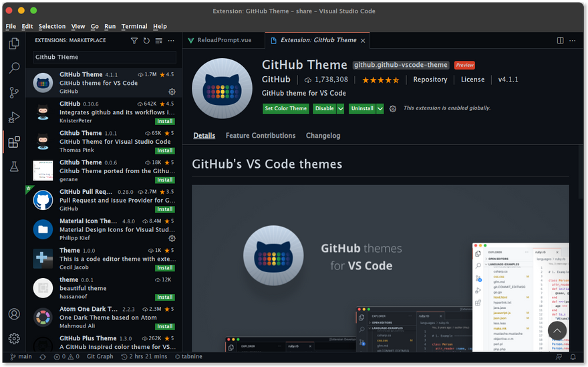The height and width of the screenshot is (367, 588).
Task: Open the sidebar Views and More Actions menu
Action: point(171,40)
